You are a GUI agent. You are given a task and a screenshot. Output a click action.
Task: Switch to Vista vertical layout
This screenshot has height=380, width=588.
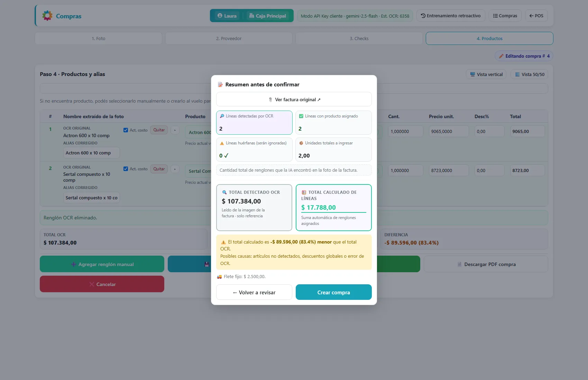[486, 74]
